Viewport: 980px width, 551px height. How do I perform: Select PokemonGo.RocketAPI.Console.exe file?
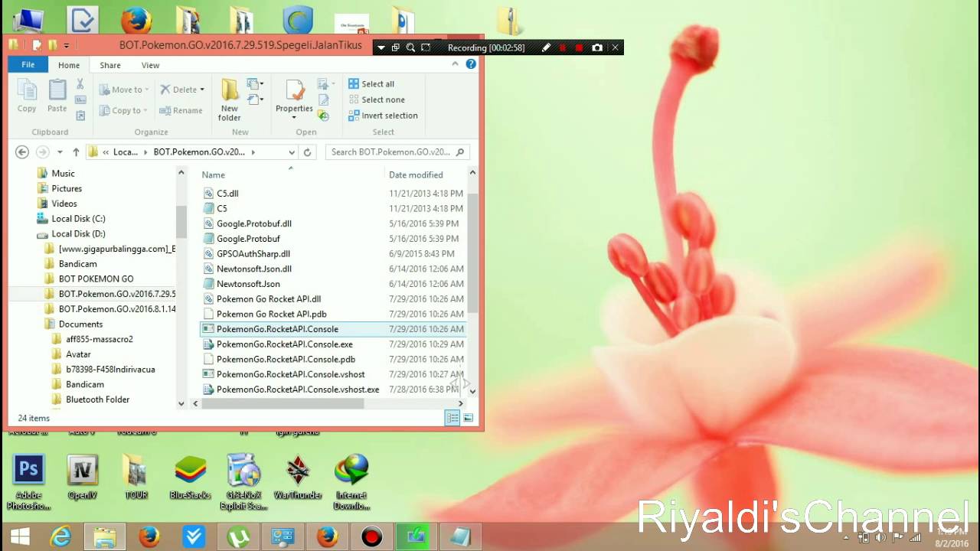[284, 344]
